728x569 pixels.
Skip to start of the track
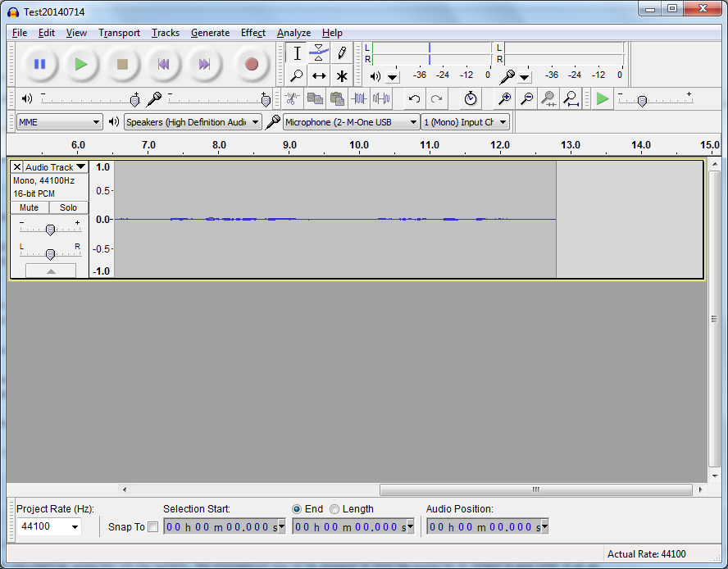click(163, 64)
